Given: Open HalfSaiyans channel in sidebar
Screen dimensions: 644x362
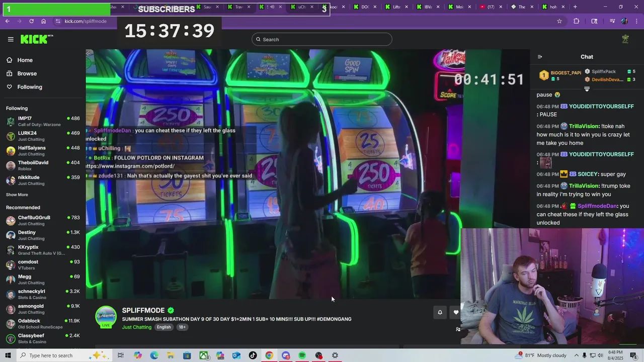Looking at the screenshot, I should tap(43, 151).
